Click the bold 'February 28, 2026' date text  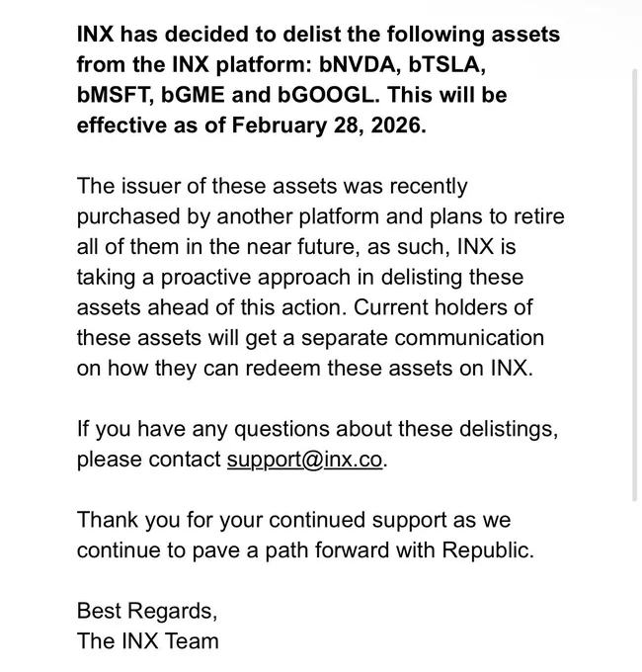[329, 126]
